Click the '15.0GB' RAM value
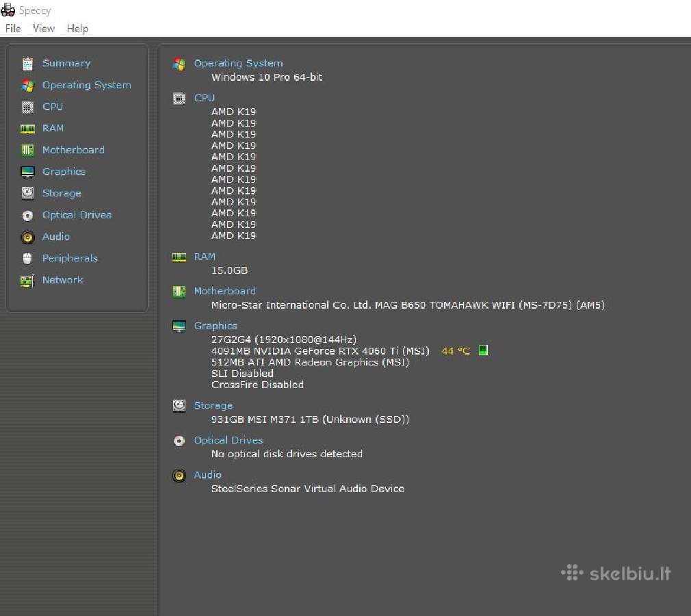The image size is (691, 616). [229, 270]
